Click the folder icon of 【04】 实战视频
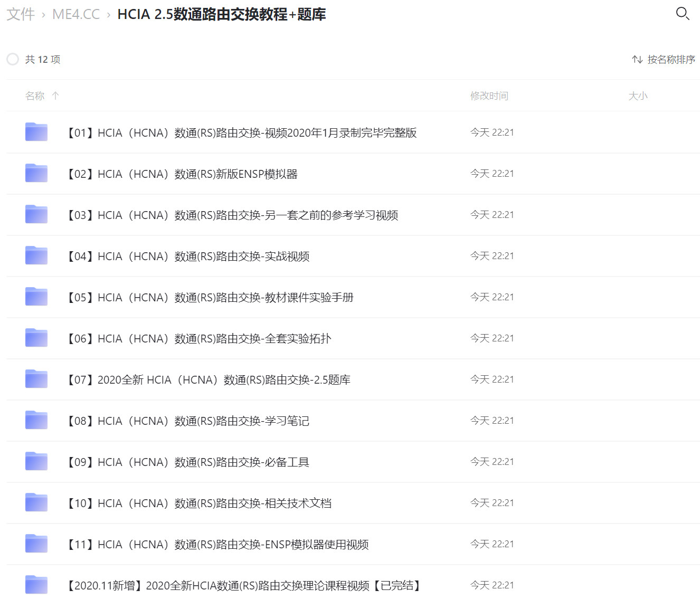Image resolution: width=700 pixels, height=609 pixels. 36,255
